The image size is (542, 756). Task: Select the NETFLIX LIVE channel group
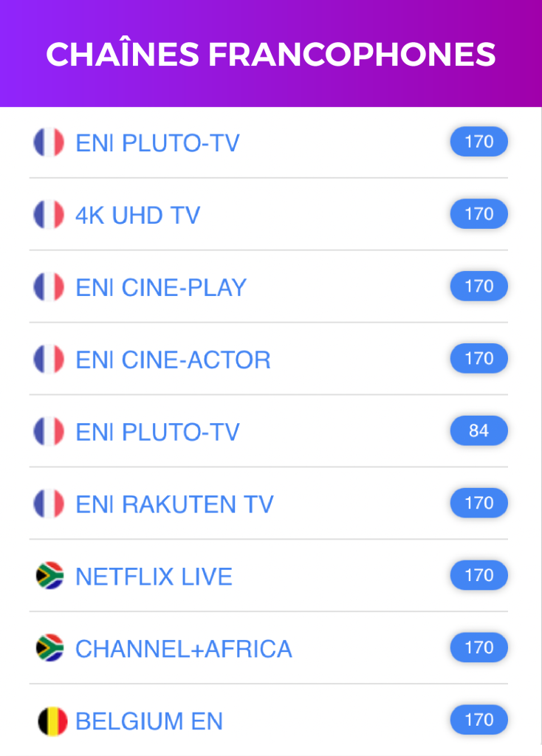154,577
